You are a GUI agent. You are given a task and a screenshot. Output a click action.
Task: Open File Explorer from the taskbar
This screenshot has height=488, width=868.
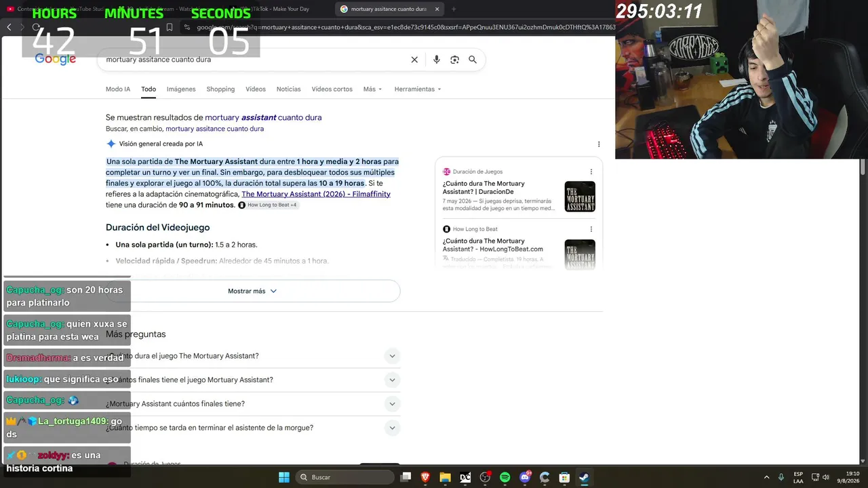coord(445,477)
